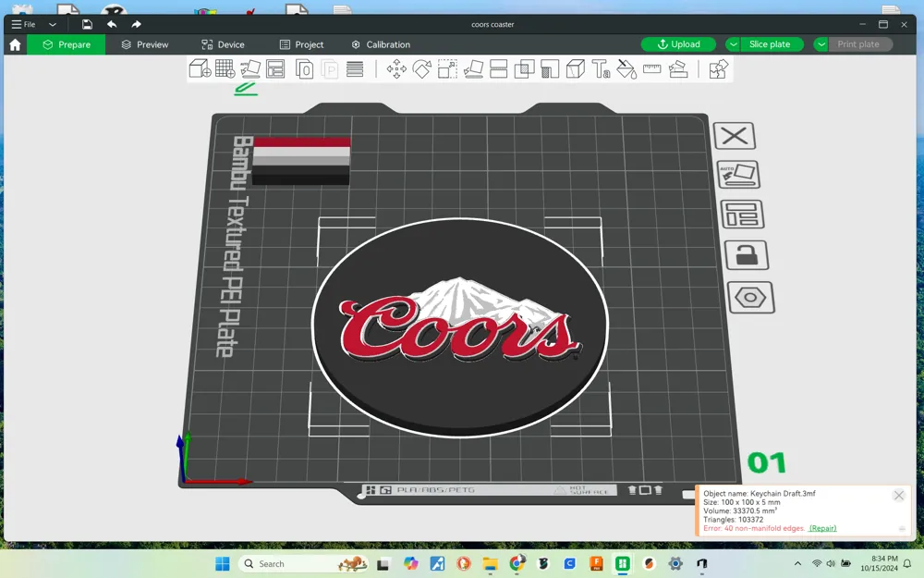Click the taskbar Search box
This screenshot has height=578, width=924.
[x=303, y=564]
